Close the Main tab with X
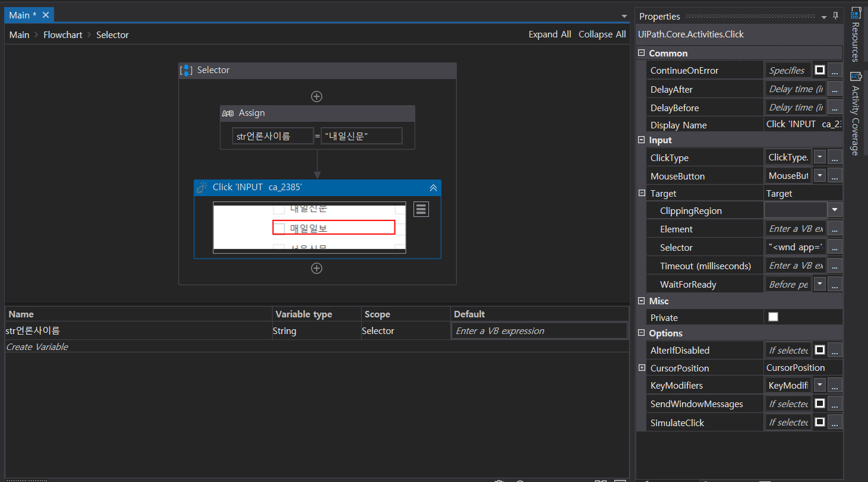Image resolution: width=868 pixels, height=482 pixels. (45, 15)
